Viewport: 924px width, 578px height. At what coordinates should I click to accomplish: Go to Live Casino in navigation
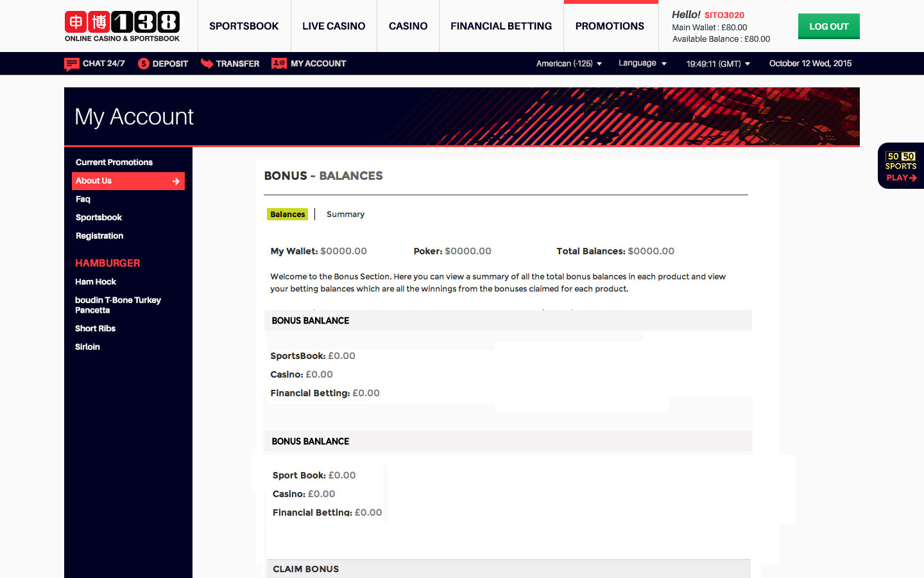334,26
